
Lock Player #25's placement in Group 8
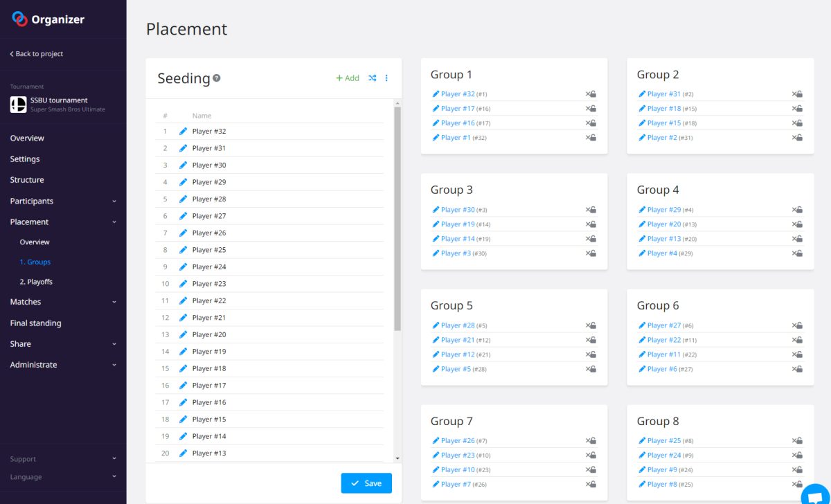799,440
